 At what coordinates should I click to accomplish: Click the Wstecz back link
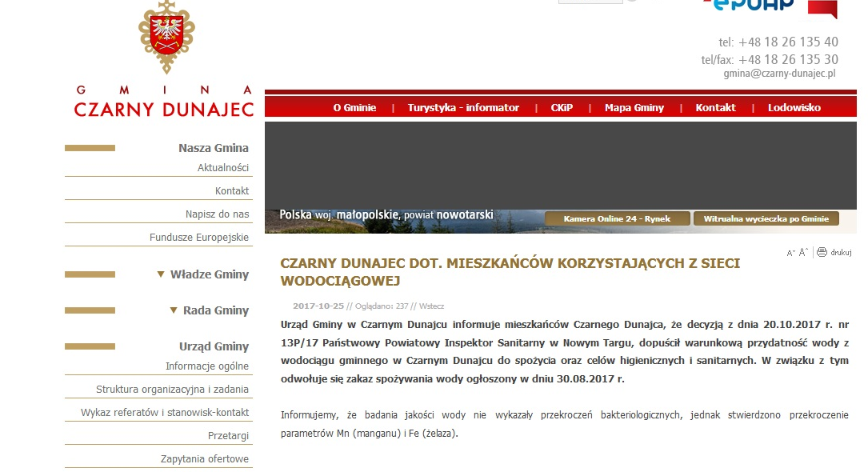[x=432, y=306]
